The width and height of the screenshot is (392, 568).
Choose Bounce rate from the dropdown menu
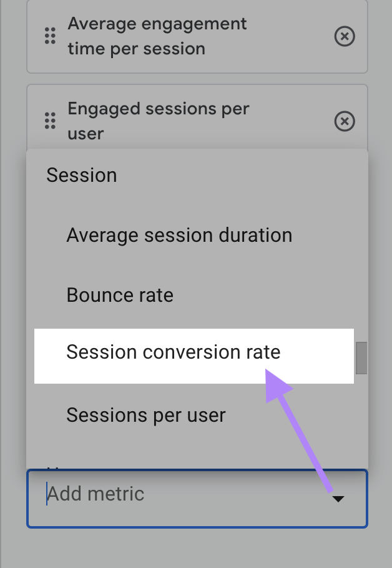[x=120, y=295]
